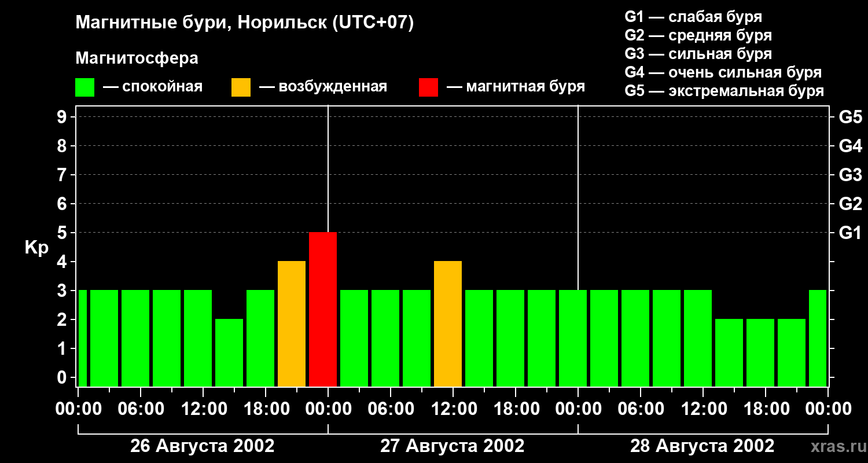
Task: Click the "28 Августа 2002" date label
Action: 702,446
